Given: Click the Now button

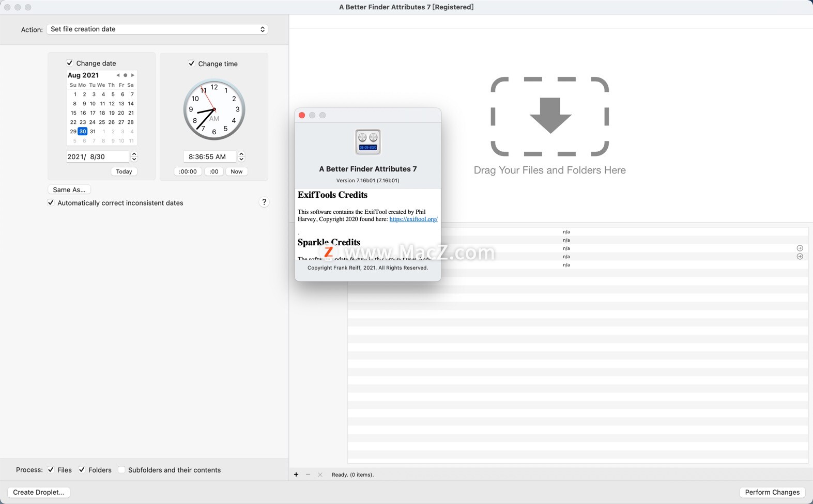Looking at the screenshot, I should [x=237, y=171].
